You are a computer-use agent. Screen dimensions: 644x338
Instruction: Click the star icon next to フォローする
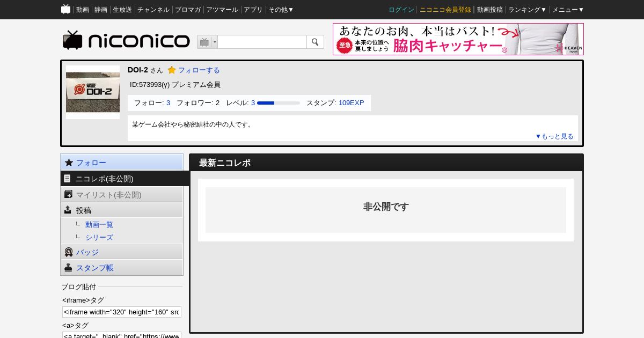pyautogui.click(x=172, y=70)
